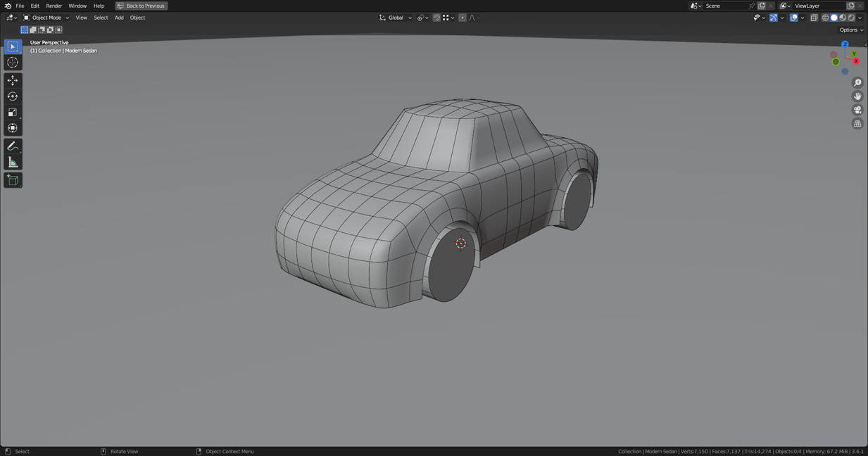The width and height of the screenshot is (868, 456).
Task: Toggle camera view in the viewport
Action: pyautogui.click(x=857, y=110)
